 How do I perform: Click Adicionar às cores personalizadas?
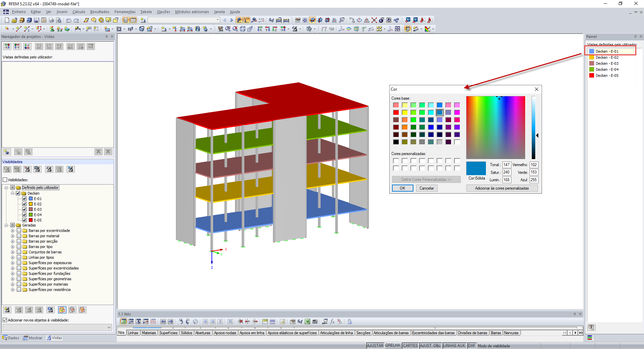[502, 188]
